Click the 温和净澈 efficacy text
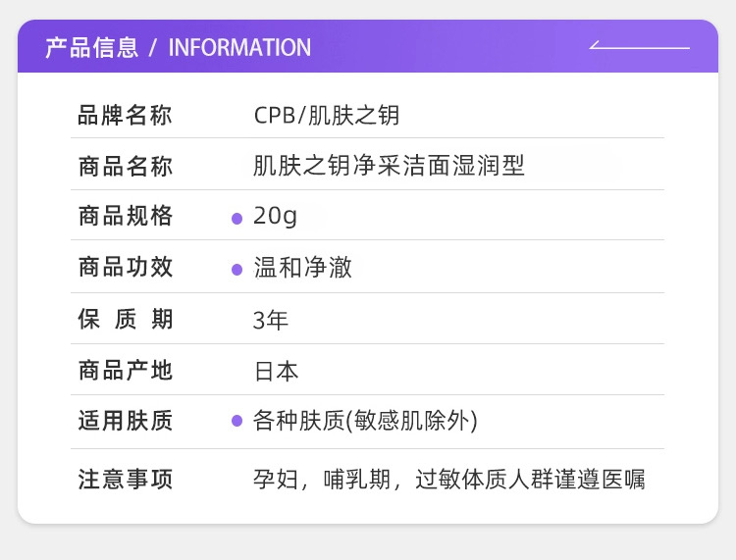Image resolution: width=736 pixels, height=560 pixels. tap(302, 267)
